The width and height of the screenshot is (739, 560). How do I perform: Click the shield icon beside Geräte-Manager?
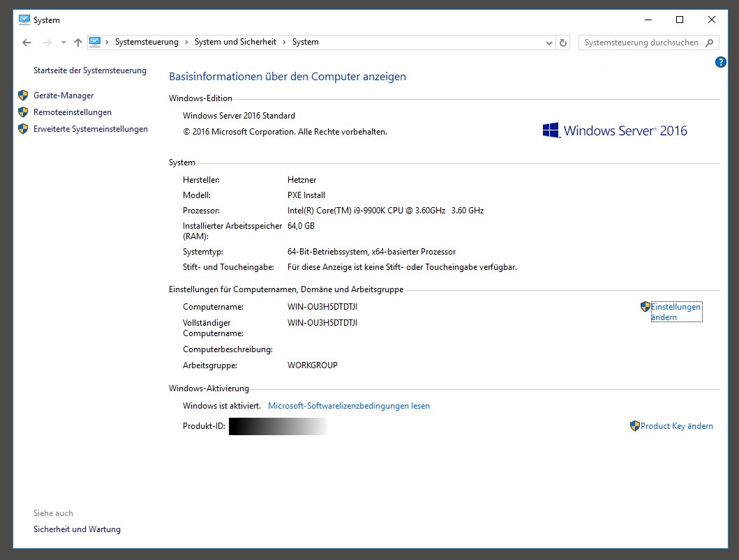point(23,96)
